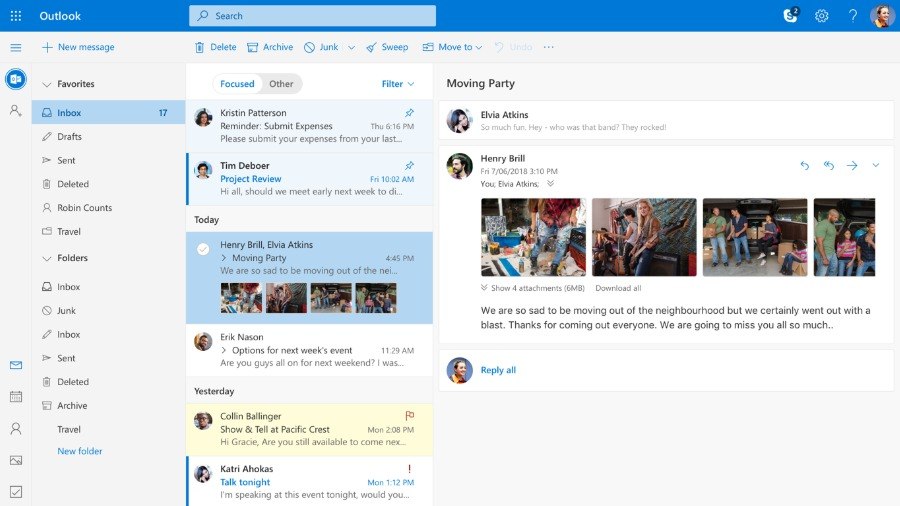Click the Reply all link
Image resolution: width=900 pixels, height=506 pixels.
click(x=498, y=370)
